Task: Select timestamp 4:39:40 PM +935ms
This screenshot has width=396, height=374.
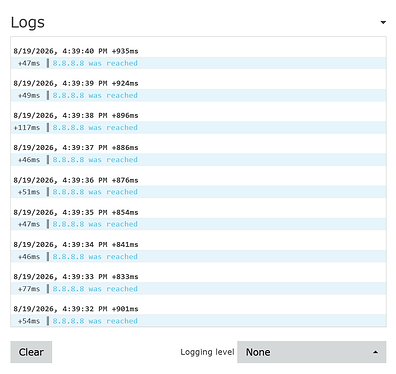Action: [x=76, y=51]
